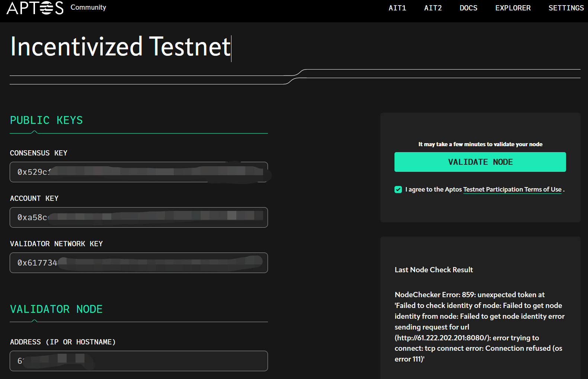This screenshot has height=379, width=588.
Task: Open the EXPLORER navigation item
Action: pos(513,8)
